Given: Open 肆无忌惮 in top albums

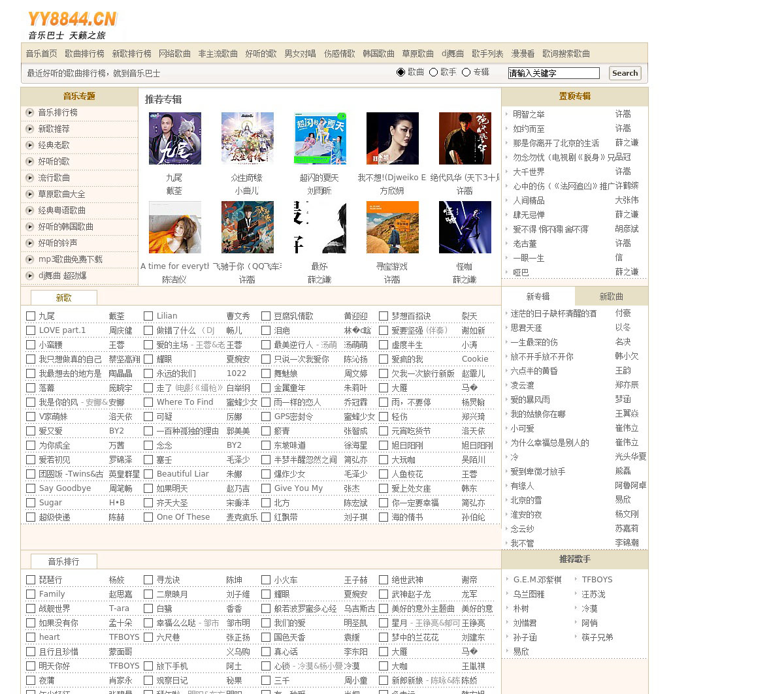Looking at the screenshot, I should pos(529,215).
